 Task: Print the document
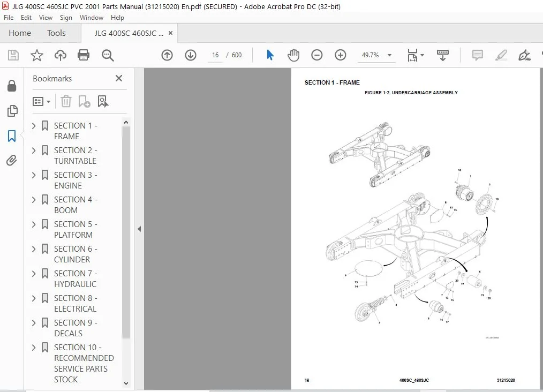coord(84,55)
